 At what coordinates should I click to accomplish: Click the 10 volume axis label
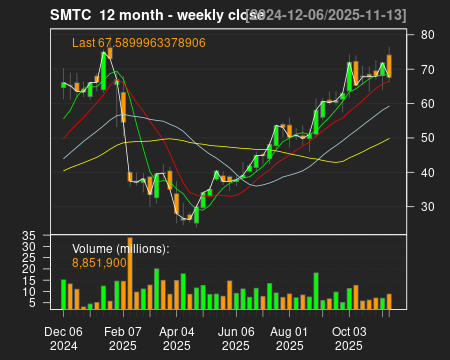click(x=29, y=292)
